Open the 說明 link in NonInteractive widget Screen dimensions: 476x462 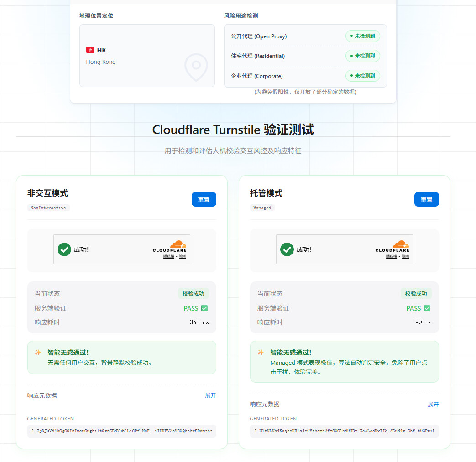(183, 257)
